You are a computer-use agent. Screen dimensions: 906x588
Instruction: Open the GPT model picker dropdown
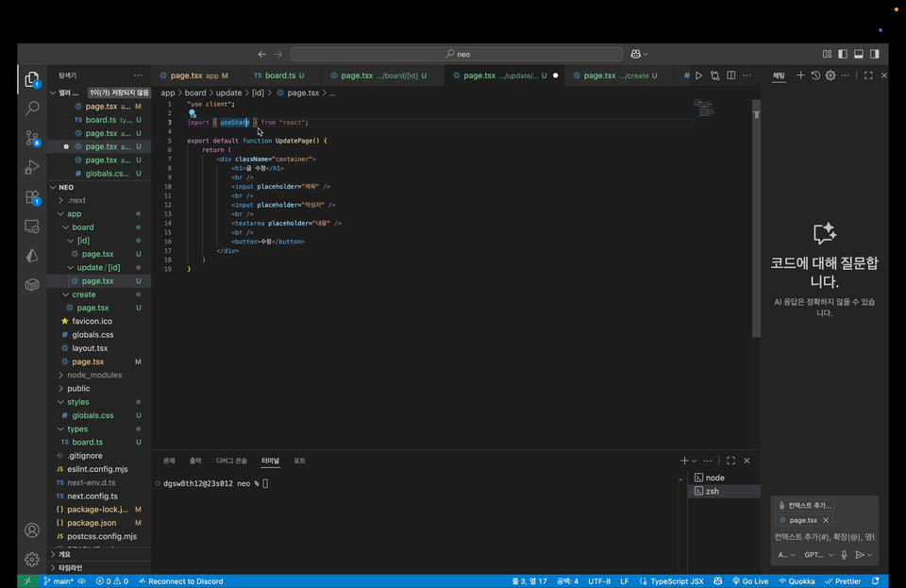(819, 555)
